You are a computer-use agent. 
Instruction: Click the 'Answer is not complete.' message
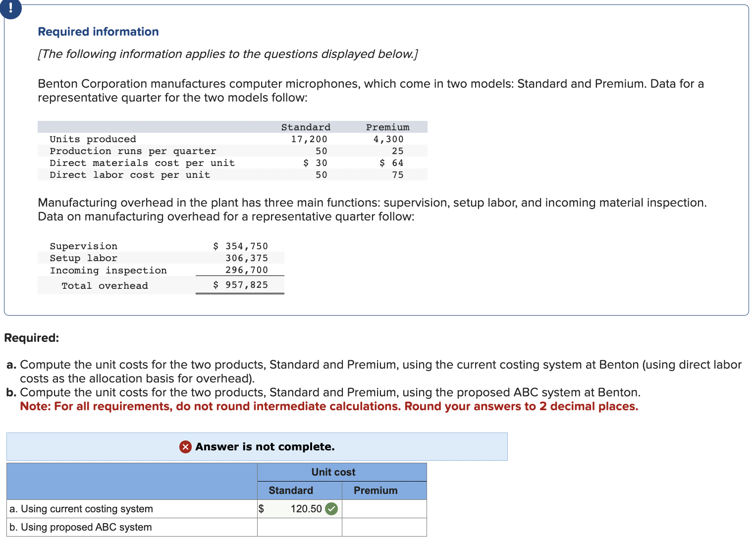point(265,447)
